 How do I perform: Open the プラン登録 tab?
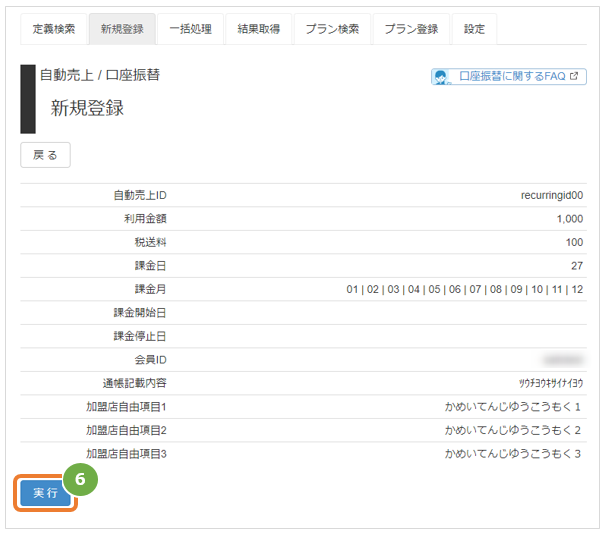click(x=411, y=29)
